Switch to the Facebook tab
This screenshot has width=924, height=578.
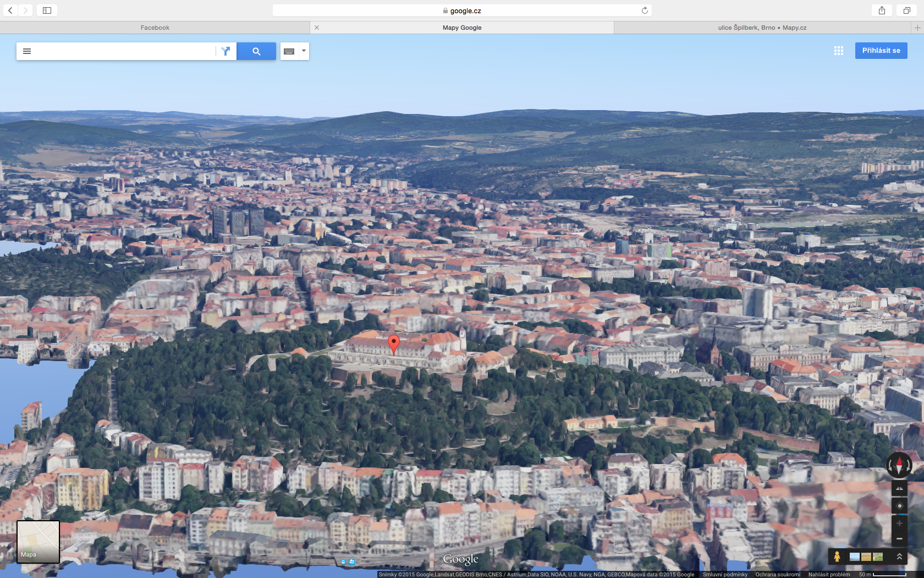tap(155, 28)
